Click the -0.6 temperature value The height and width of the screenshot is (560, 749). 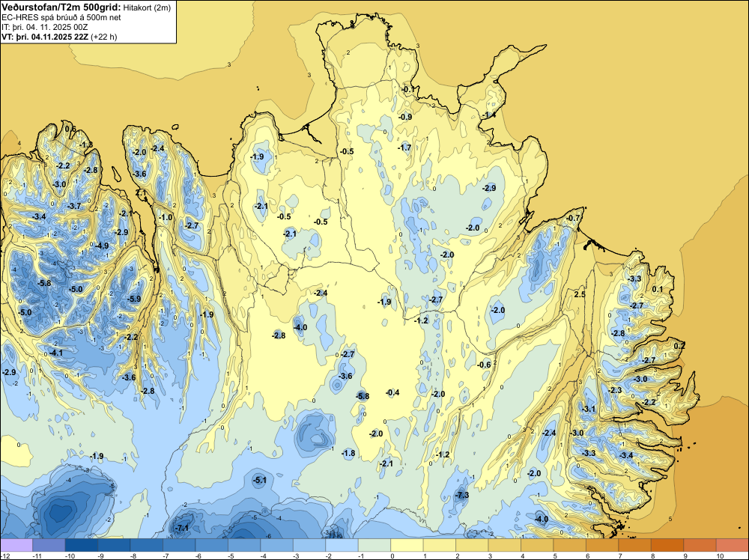pyautogui.click(x=485, y=365)
